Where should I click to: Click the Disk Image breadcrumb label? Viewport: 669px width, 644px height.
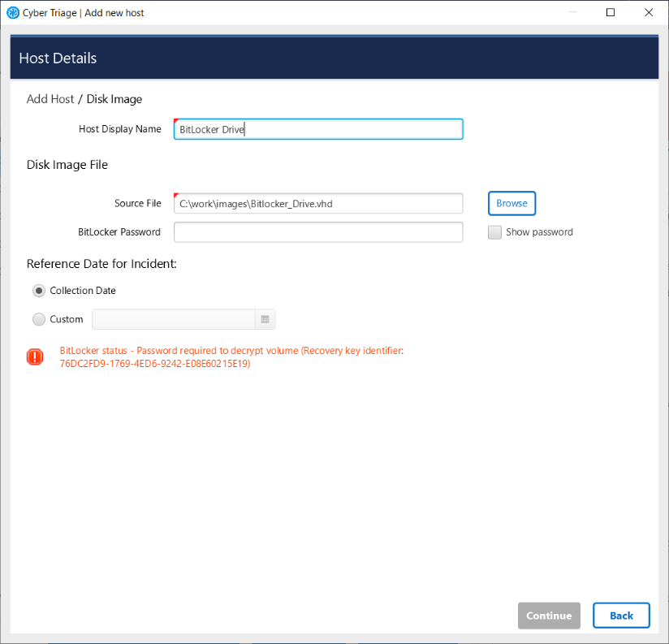coord(114,99)
